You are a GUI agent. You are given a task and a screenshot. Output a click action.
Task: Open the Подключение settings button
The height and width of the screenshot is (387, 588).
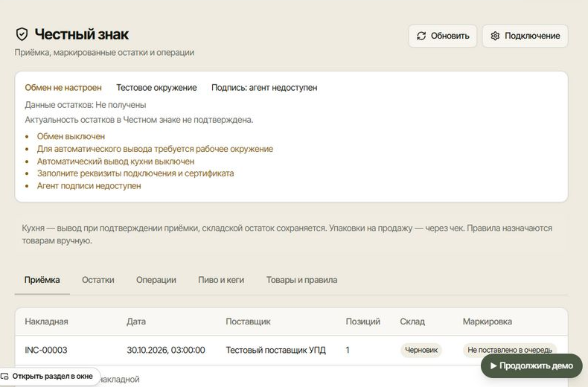[525, 36]
